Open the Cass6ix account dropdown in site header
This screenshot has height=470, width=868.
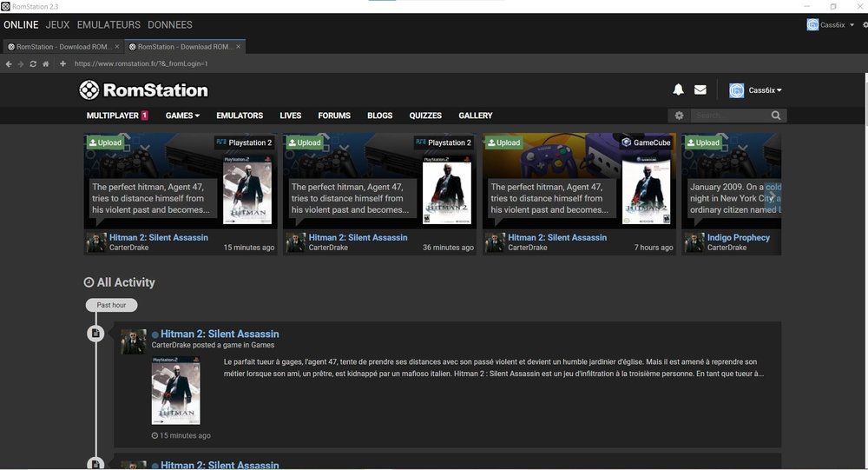click(x=765, y=90)
